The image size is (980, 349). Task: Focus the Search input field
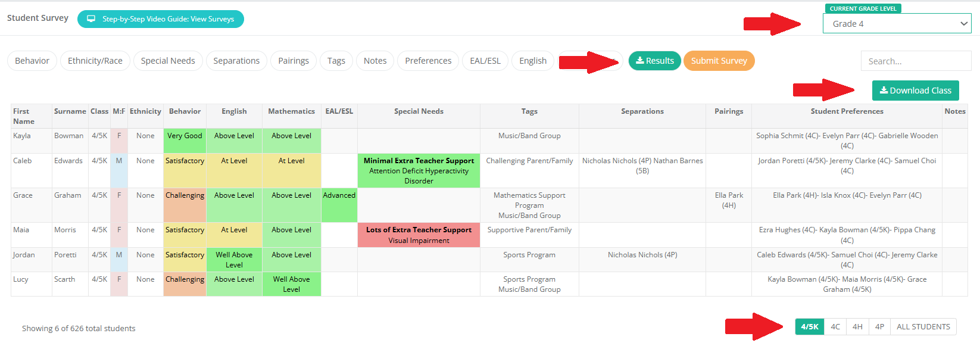point(916,61)
